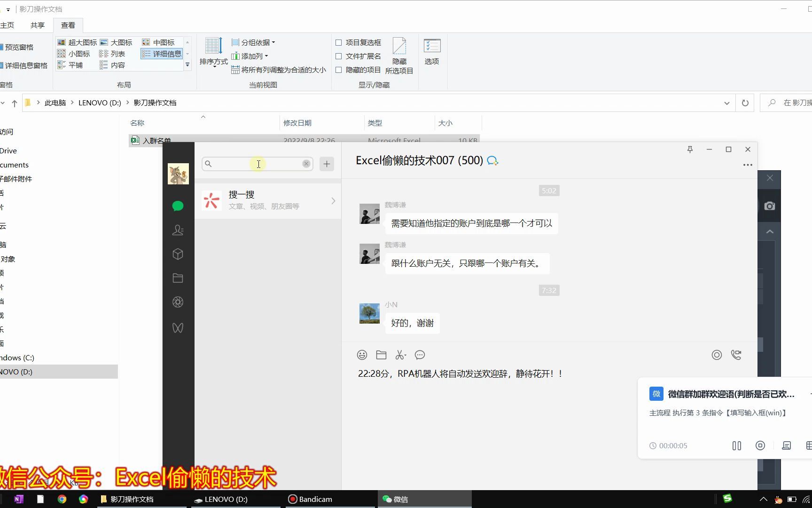Click 将所有列调整为合适的大小

pyautogui.click(x=279, y=70)
